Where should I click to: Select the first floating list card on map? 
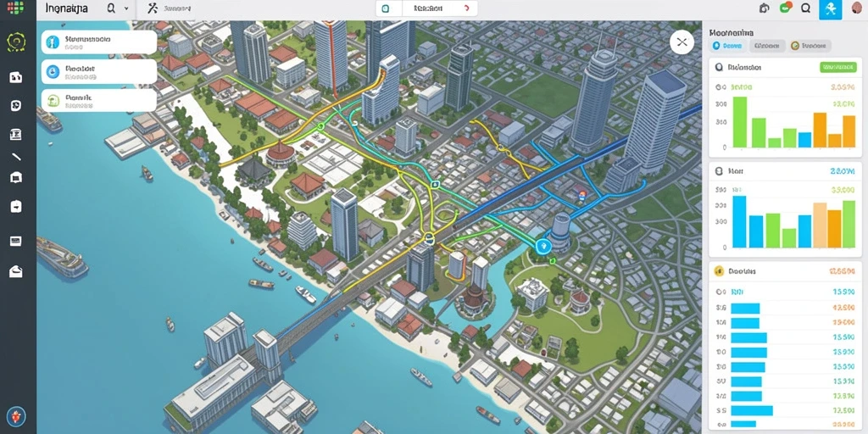coord(99,42)
